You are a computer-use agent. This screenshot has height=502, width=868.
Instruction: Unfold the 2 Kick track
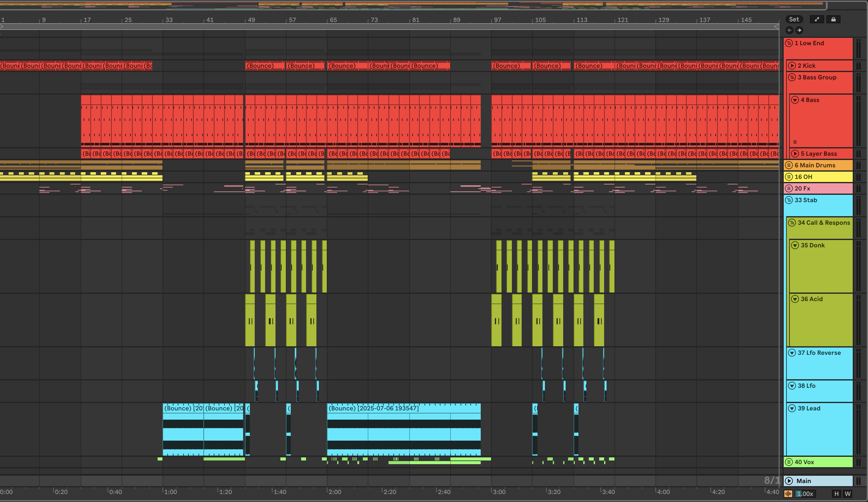click(x=792, y=65)
